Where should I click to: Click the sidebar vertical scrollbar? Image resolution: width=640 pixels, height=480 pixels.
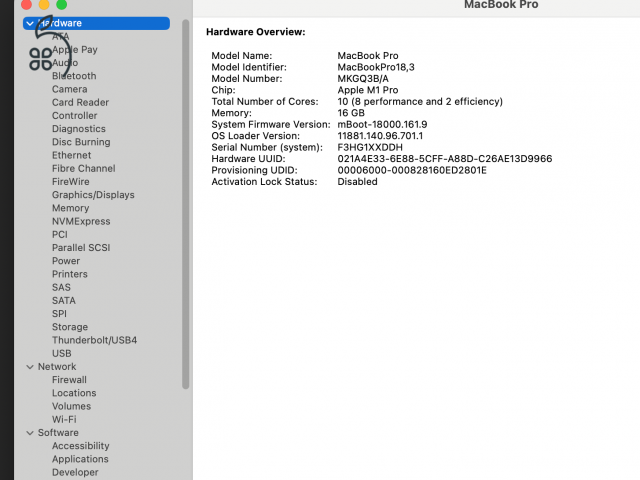pos(186,204)
